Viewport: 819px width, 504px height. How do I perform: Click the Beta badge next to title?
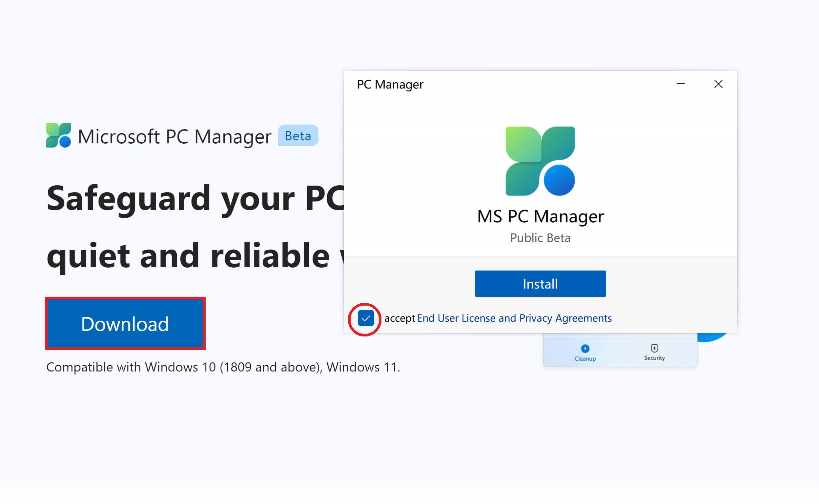[x=298, y=136]
